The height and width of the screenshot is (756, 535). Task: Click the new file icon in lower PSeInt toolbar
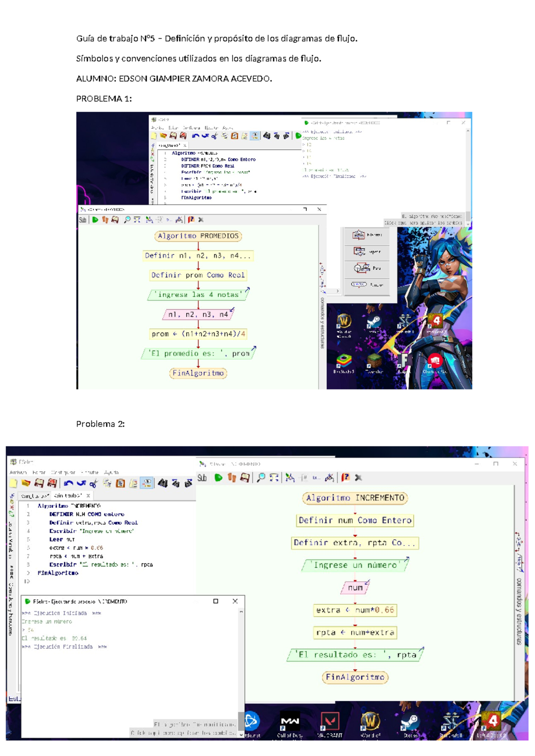[13, 483]
